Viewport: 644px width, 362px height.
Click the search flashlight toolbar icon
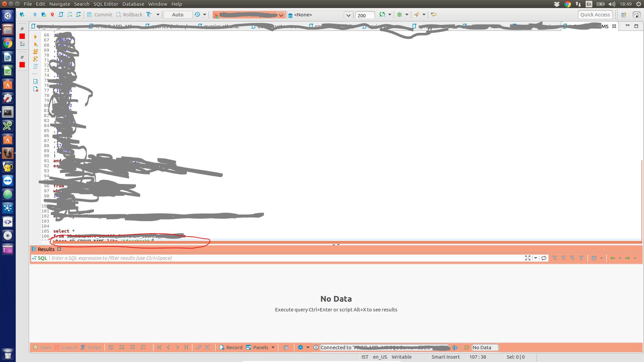tap(417, 14)
